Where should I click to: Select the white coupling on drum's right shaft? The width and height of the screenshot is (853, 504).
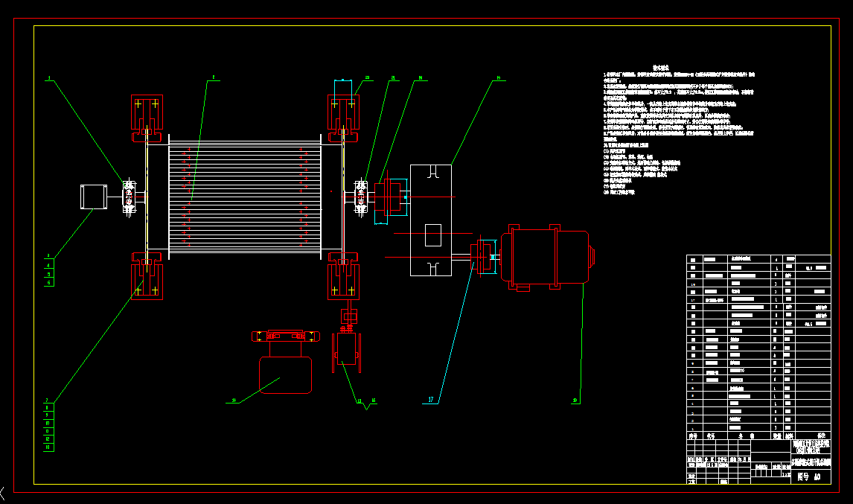pyautogui.click(x=361, y=197)
